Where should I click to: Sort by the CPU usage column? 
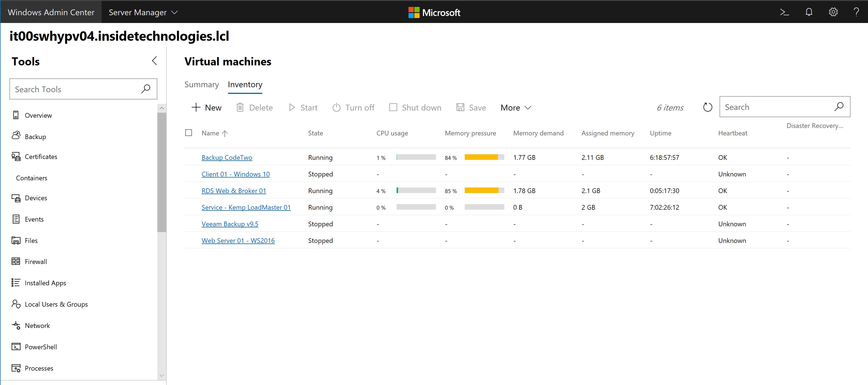coord(392,133)
